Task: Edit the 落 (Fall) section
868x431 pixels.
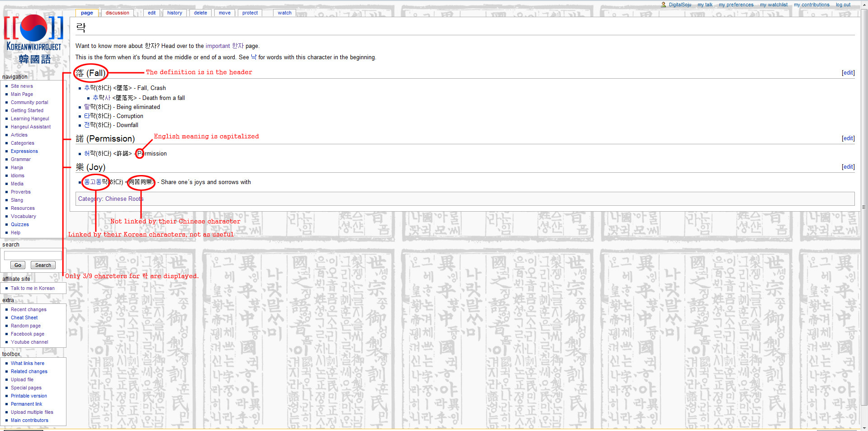Action: (848, 73)
